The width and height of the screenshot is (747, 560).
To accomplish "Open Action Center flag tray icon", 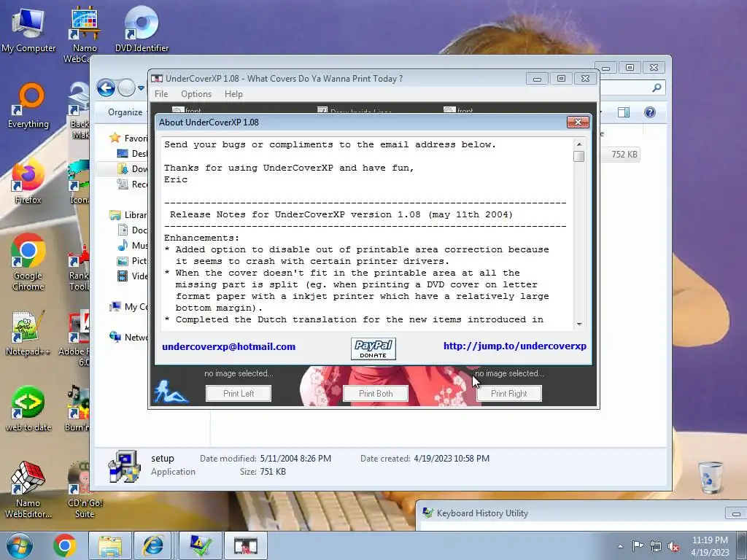I will (638, 546).
